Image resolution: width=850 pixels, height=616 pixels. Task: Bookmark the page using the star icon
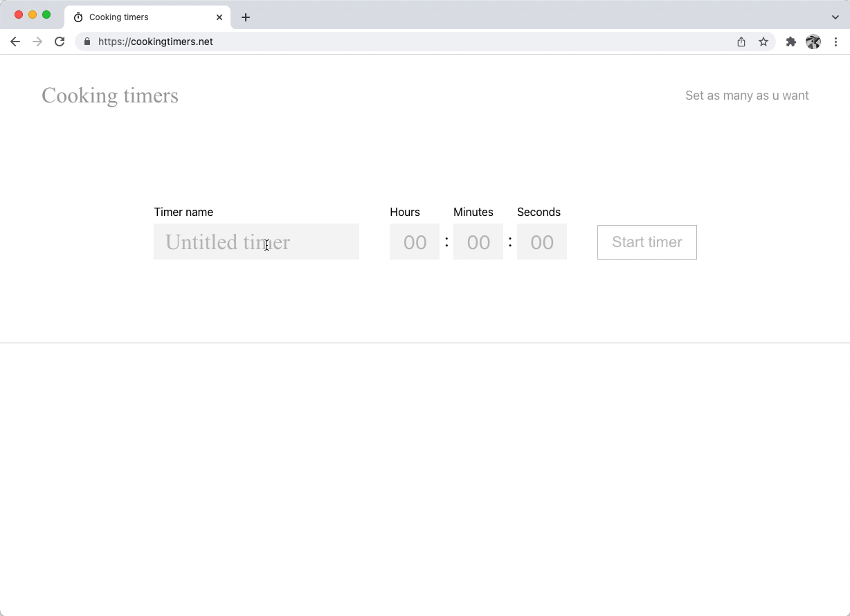tap(763, 42)
